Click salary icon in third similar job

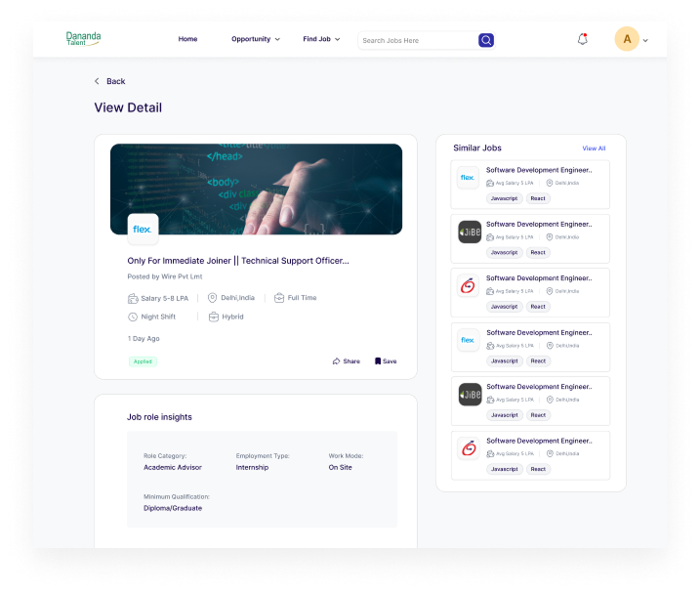point(490,291)
